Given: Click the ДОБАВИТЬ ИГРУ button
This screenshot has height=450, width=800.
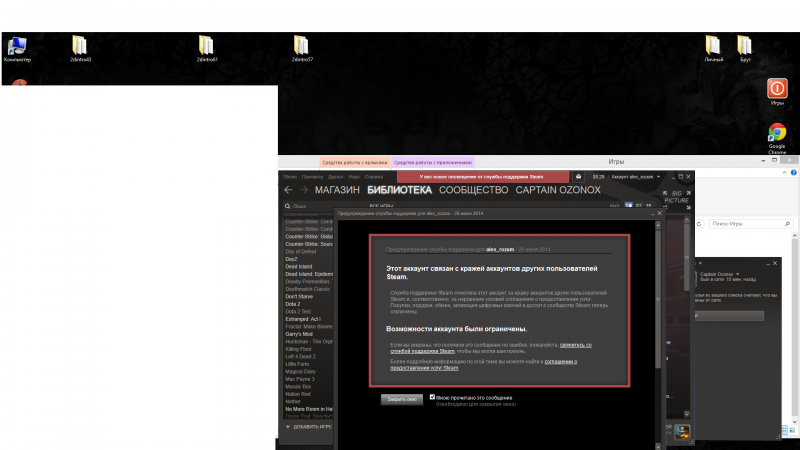Looking at the screenshot, I should (309, 427).
